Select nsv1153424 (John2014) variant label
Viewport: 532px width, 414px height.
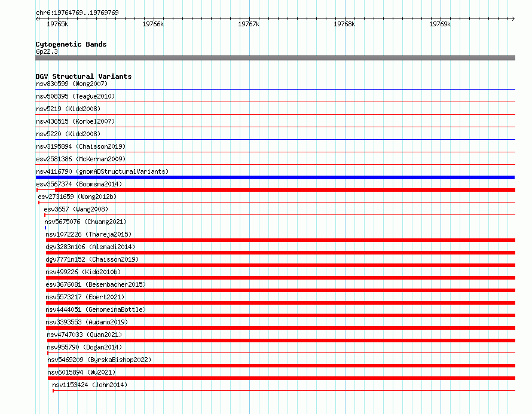tap(90, 385)
